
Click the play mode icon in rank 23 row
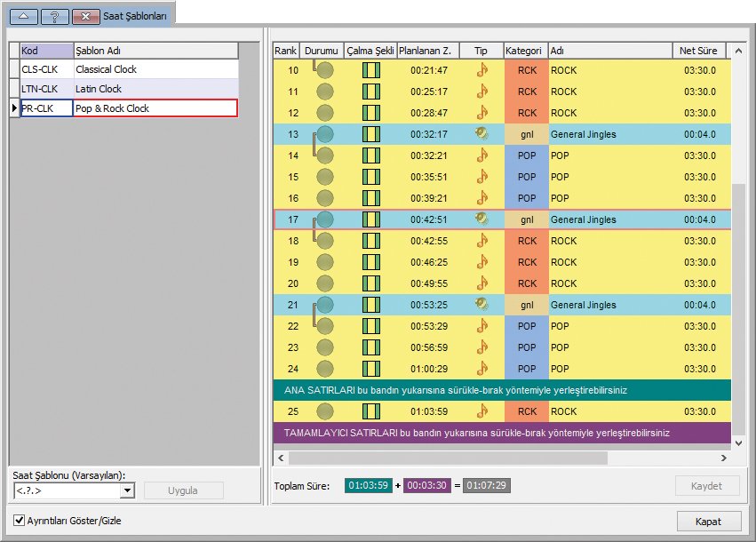pyautogui.click(x=370, y=347)
